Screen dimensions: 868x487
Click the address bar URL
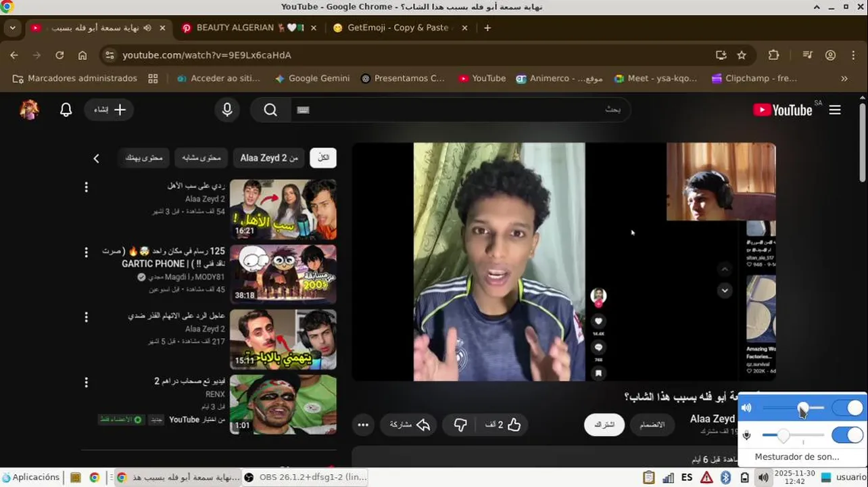(206, 55)
